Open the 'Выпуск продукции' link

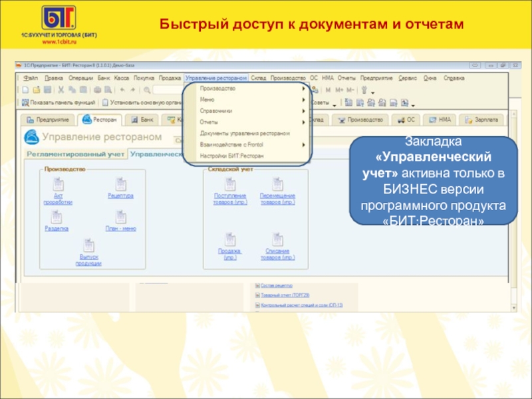tap(88, 260)
